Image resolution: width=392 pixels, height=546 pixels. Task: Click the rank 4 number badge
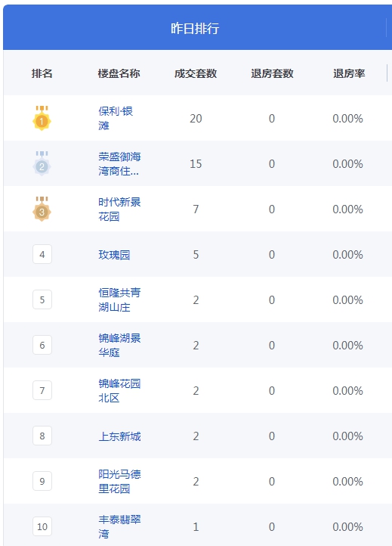click(42, 254)
